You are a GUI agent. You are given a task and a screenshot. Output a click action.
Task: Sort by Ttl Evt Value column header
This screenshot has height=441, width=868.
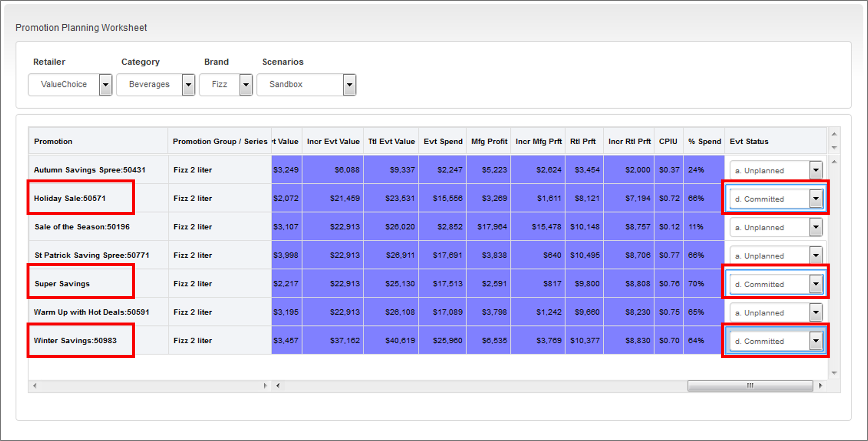pos(392,141)
